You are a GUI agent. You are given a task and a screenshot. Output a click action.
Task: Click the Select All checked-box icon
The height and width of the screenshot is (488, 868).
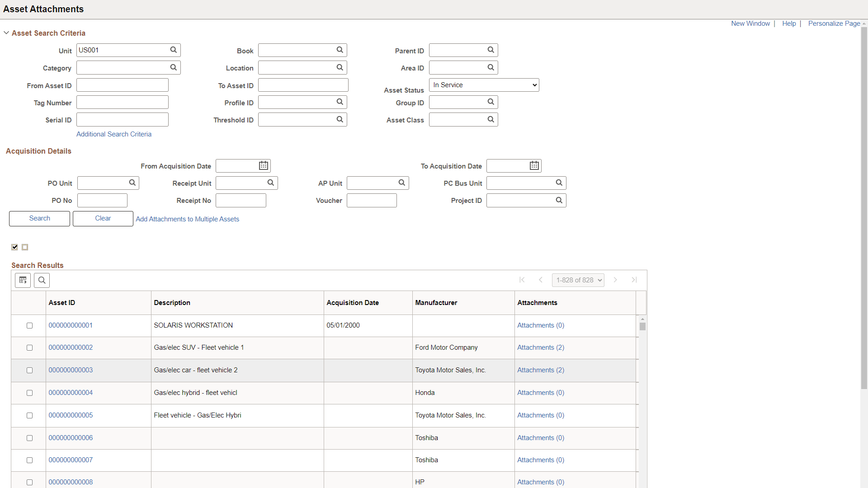tap(15, 247)
